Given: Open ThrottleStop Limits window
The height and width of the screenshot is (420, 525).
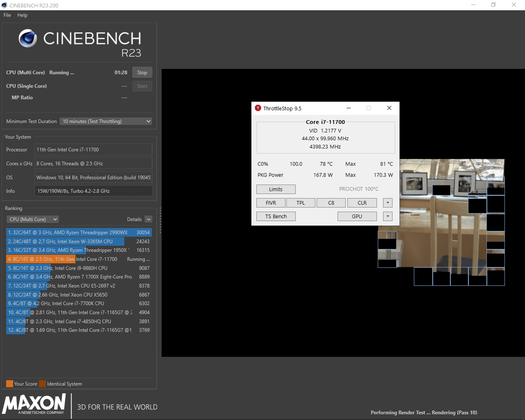Looking at the screenshot, I should [276, 189].
